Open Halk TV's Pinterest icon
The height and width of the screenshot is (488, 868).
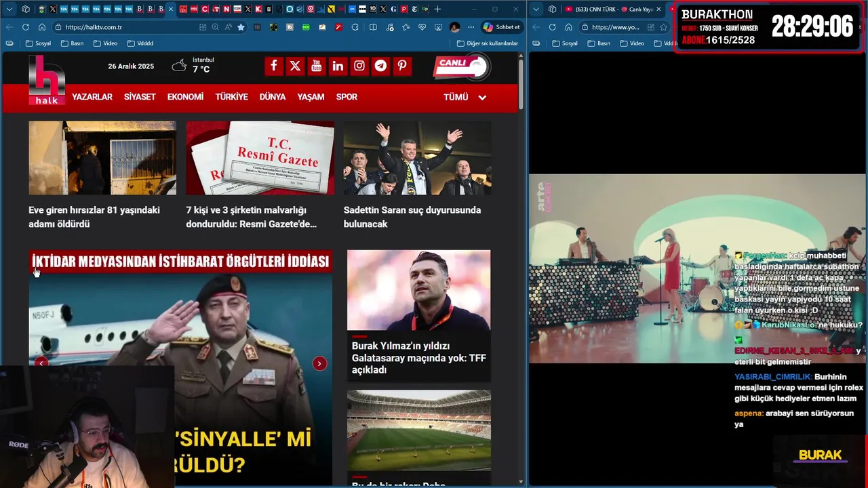coord(402,66)
